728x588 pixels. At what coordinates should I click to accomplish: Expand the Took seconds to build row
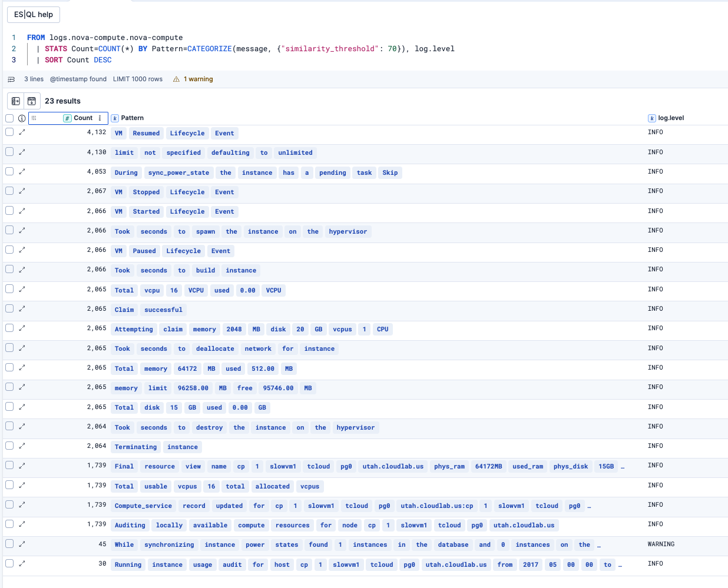(22, 270)
